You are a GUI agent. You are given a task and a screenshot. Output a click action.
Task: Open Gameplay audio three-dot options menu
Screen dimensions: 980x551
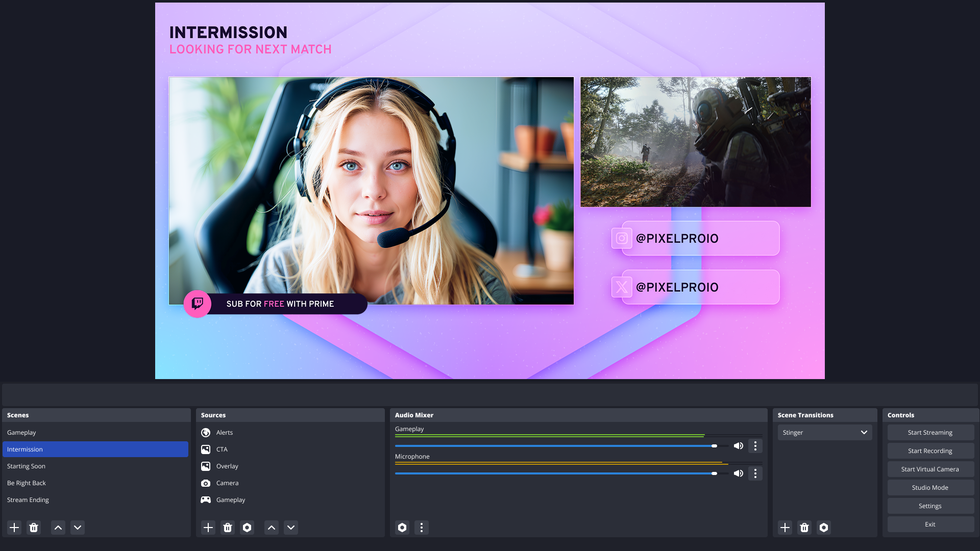755,446
